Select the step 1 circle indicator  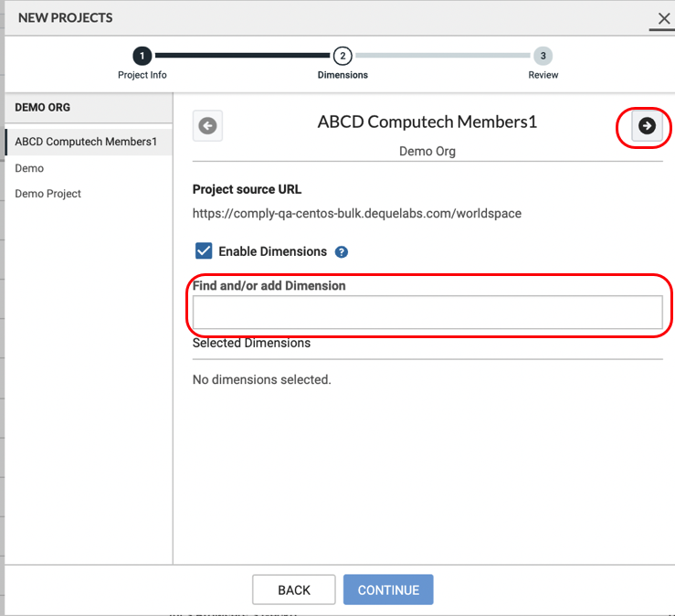142,56
